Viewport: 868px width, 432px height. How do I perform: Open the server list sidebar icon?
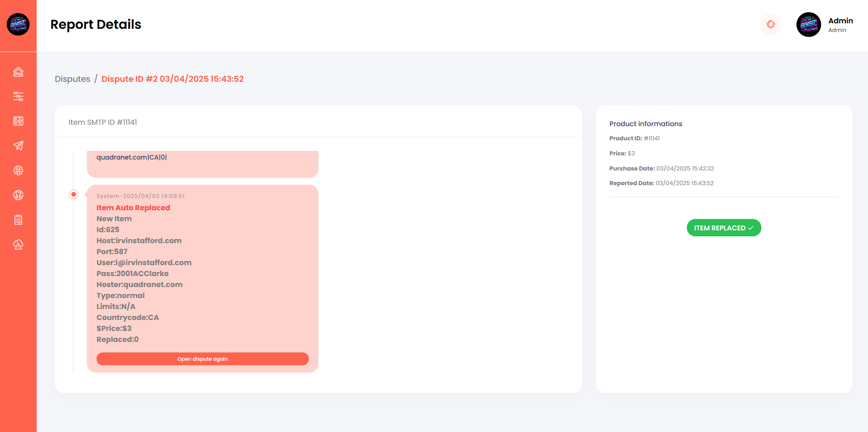click(x=18, y=121)
